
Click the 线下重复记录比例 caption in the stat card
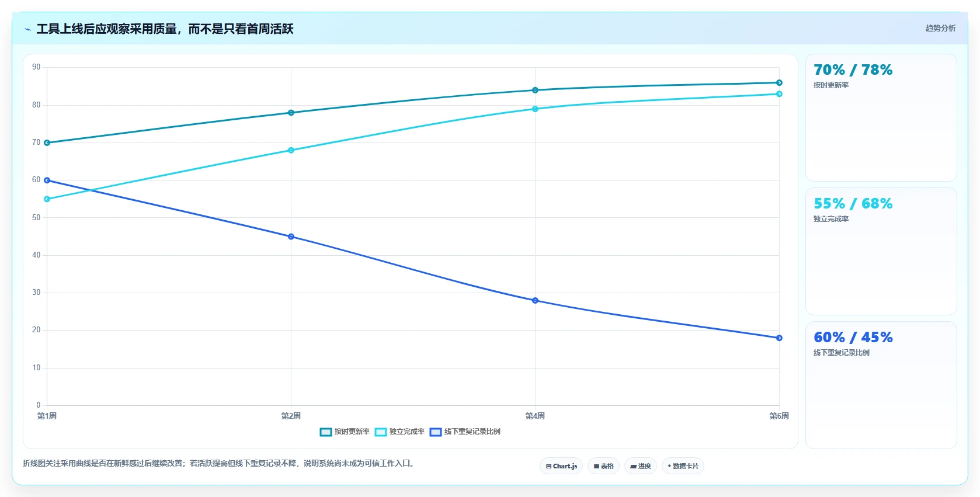click(x=842, y=353)
